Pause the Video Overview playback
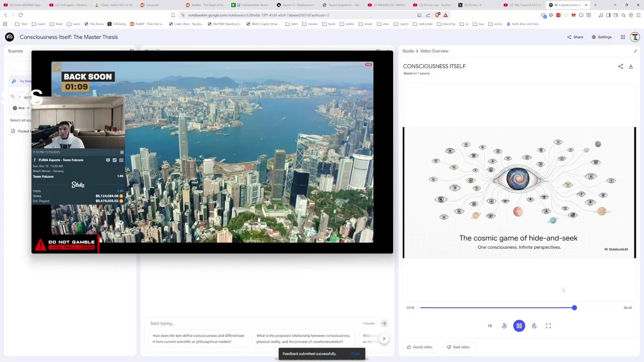 (x=519, y=326)
